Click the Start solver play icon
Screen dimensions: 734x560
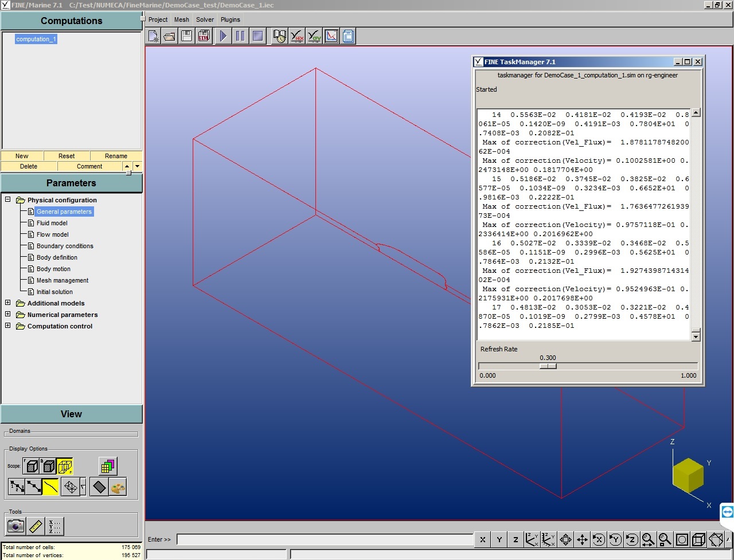click(223, 37)
